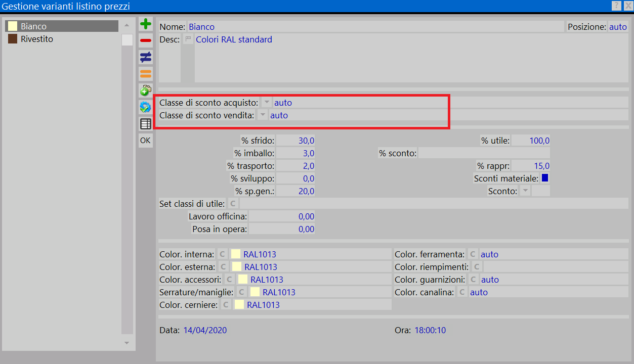Click the Color. guarnizioni auto value
Screen dimensions: 634x364
pos(490,280)
